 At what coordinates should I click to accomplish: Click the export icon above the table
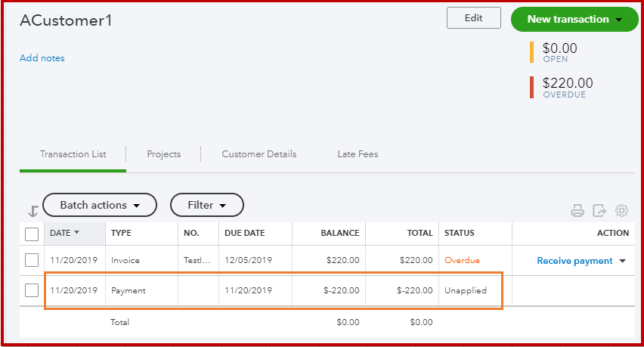coord(599,211)
